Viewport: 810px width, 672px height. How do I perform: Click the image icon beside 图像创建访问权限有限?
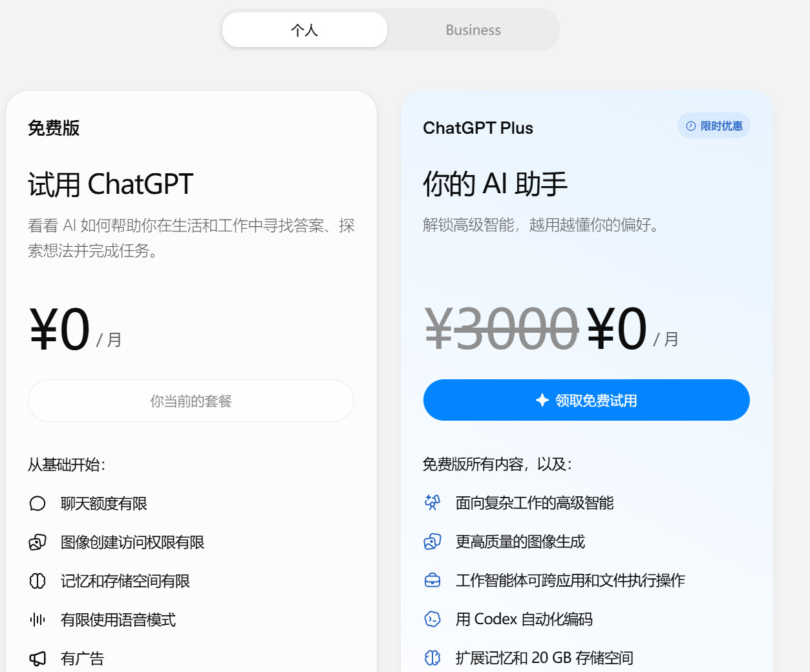click(x=37, y=542)
